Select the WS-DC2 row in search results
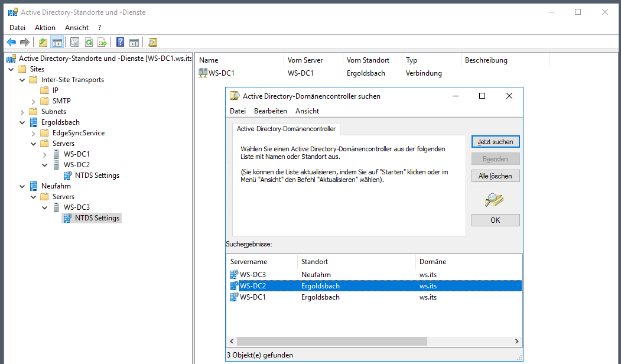Image resolution: width=621 pixels, height=364 pixels. pos(375,285)
